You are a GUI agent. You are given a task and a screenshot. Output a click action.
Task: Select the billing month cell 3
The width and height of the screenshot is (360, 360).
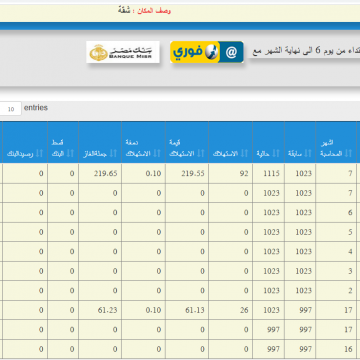(x=336, y=271)
